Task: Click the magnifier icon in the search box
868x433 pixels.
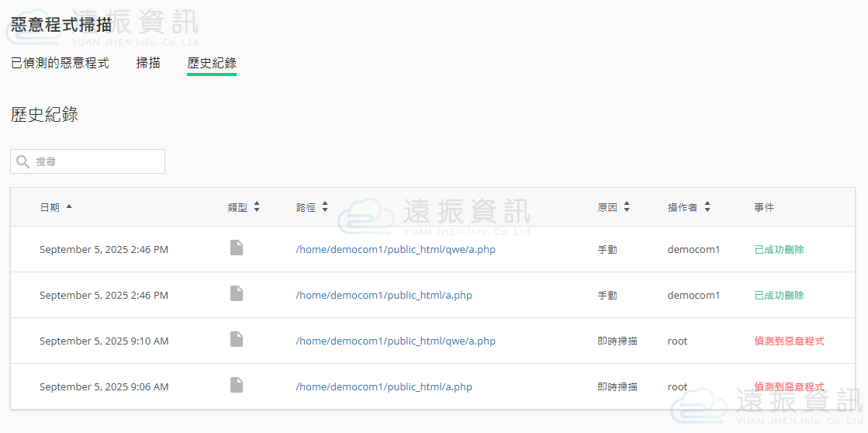Action: click(23, 161)
